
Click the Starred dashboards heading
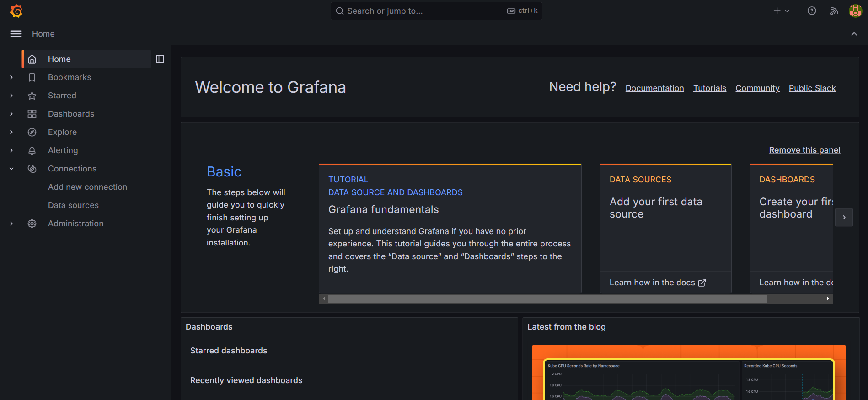[229, 351]
